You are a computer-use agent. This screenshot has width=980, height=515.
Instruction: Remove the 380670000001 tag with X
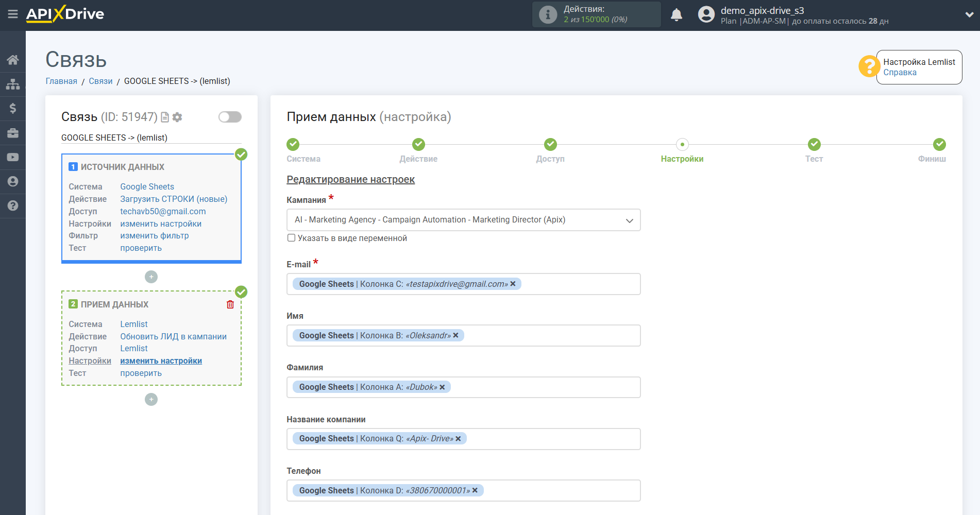point(475,490)
